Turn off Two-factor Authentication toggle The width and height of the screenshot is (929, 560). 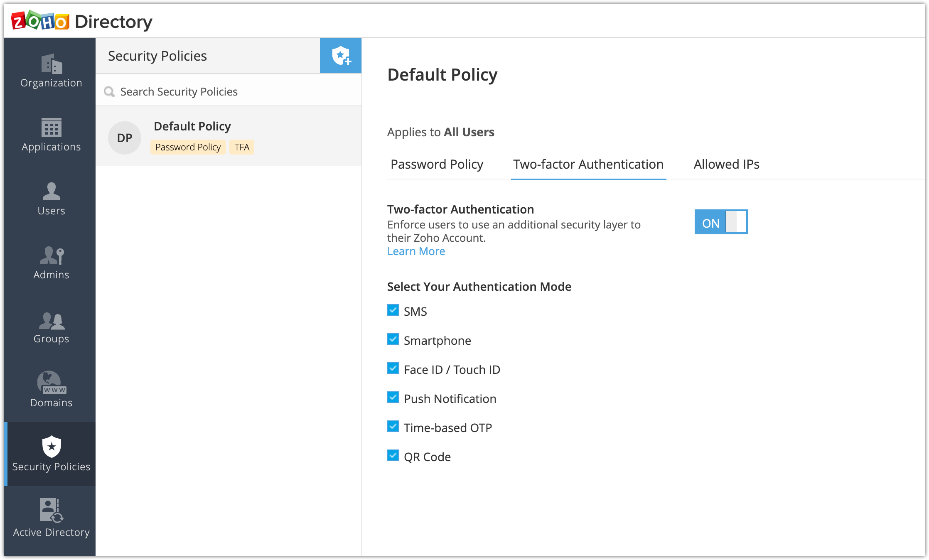click(x=721, y=222)
